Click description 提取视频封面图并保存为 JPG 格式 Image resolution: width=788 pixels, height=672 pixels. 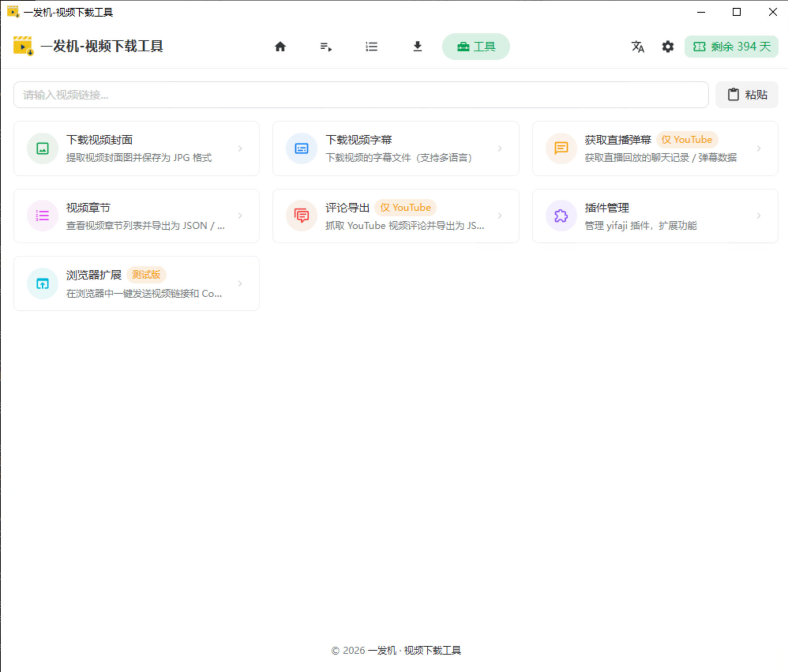(139, 158)
